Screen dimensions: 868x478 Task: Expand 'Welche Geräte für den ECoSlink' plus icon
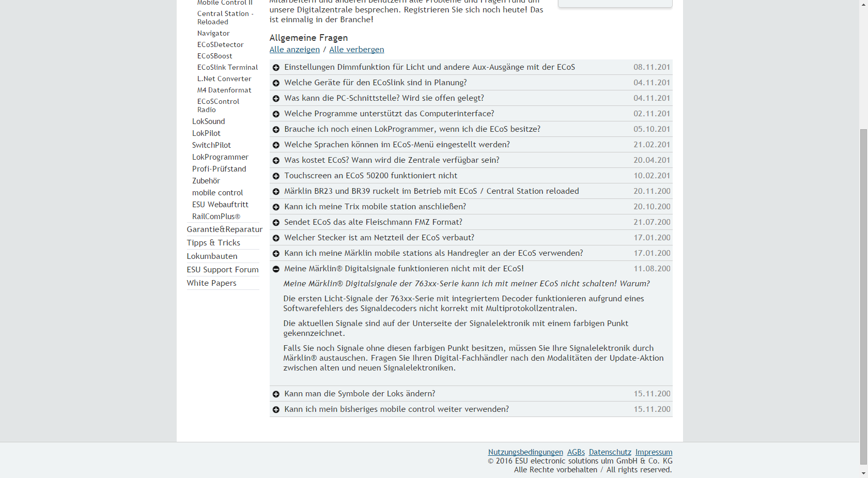click(x=276, y=83)
